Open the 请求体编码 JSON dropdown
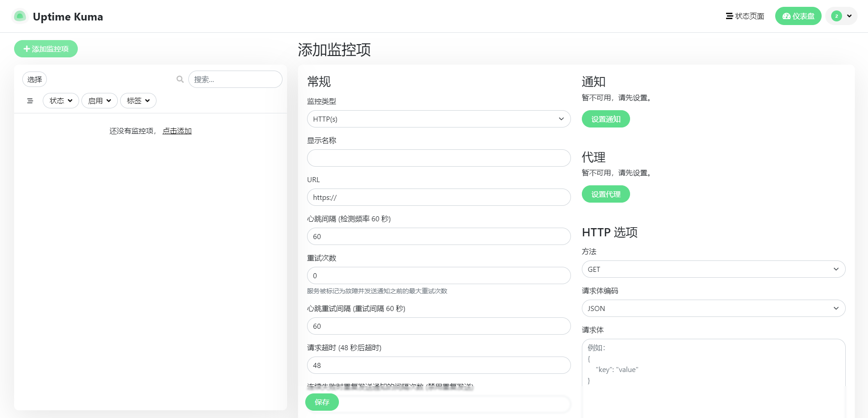 tap(714, 308)
